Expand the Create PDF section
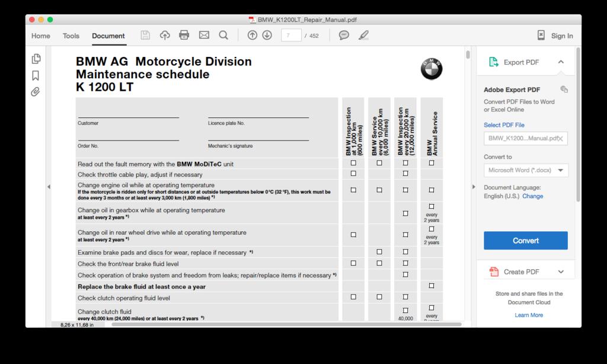607x364 pixels. (x=561, y=272)
